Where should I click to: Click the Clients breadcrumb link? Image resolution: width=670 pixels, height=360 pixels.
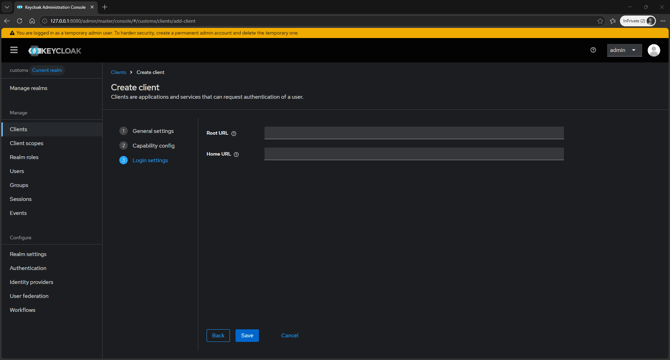118,72
